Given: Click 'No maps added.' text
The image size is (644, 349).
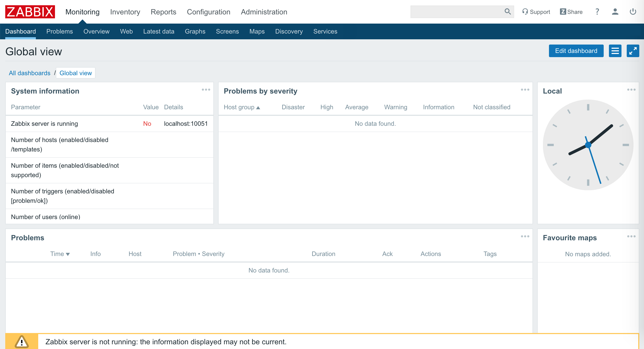Looking at the screenshot, I should (x=588, y=254).
